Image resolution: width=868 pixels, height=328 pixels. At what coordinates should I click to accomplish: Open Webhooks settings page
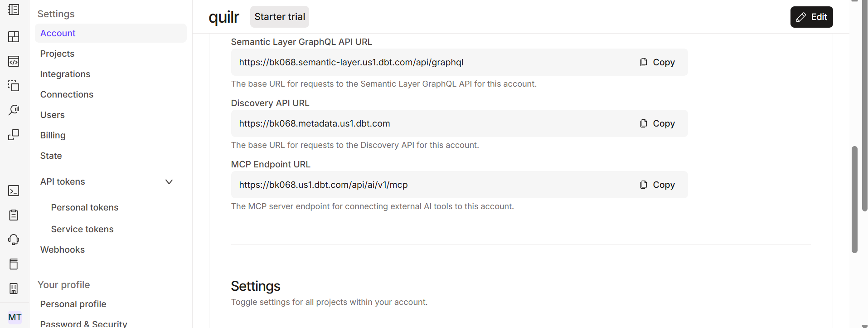[x=63, y=250]
